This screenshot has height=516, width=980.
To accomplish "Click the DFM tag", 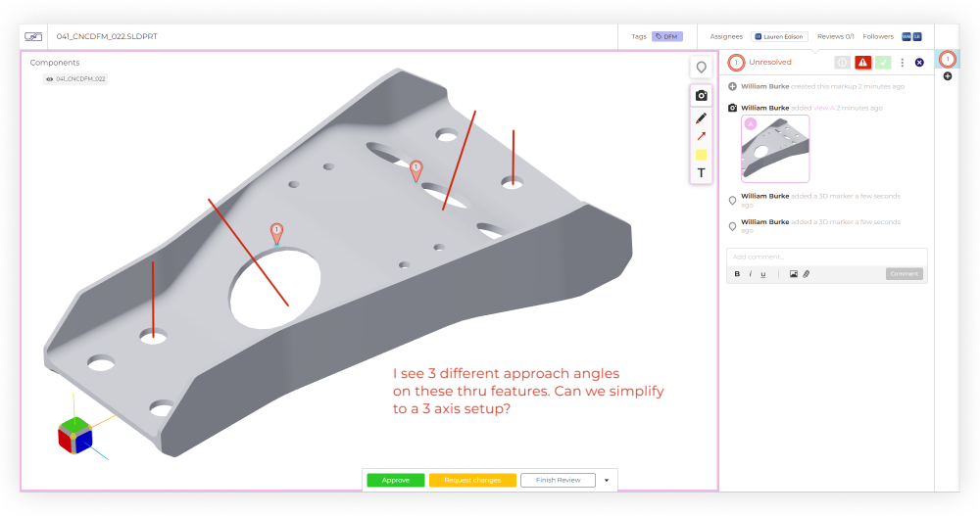I will pyautogui.click(x=667, y=36).
